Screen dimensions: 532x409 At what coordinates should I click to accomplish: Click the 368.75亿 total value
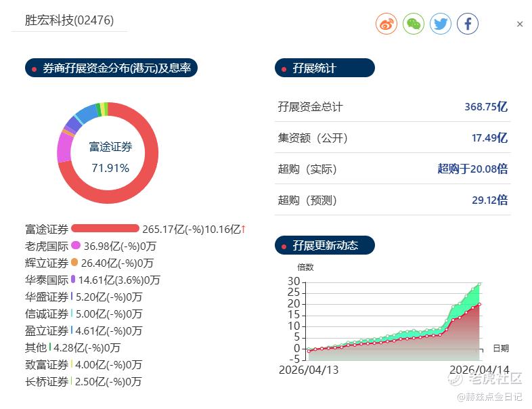(x=486, y=106)
